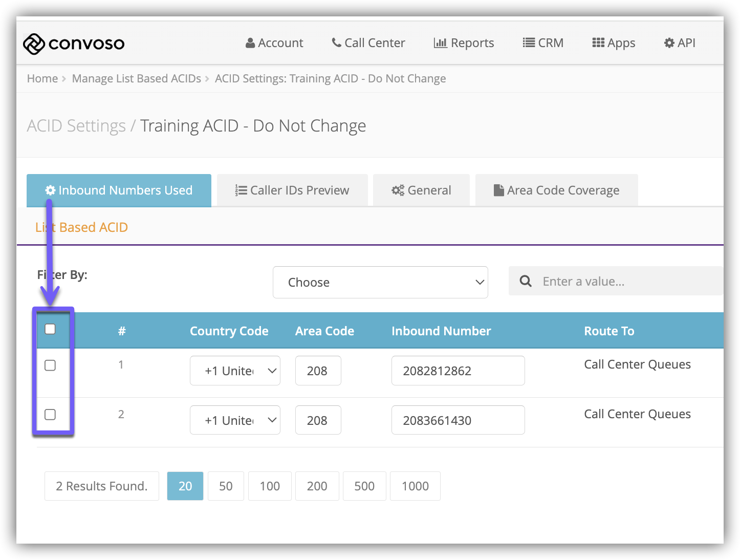This screenshot has width=740, height=560.
Task: Open the Area Code Coverage tab
Action: [556, 190]
